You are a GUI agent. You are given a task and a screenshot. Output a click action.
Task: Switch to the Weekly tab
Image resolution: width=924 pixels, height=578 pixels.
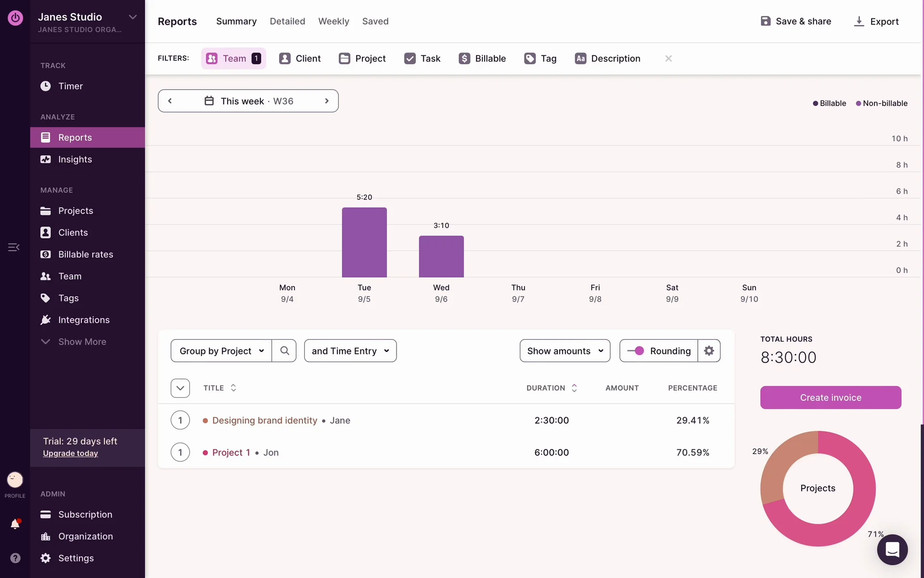334,21
